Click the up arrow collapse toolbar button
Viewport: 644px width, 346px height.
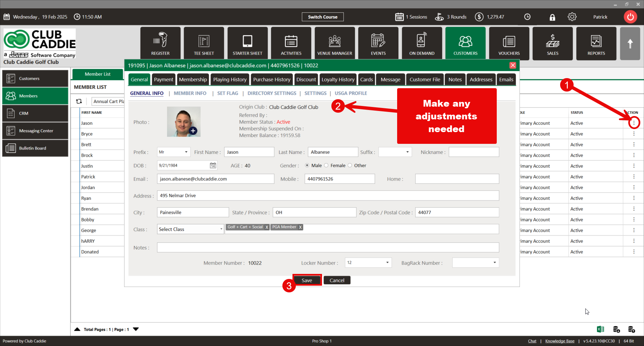point(630,44)
